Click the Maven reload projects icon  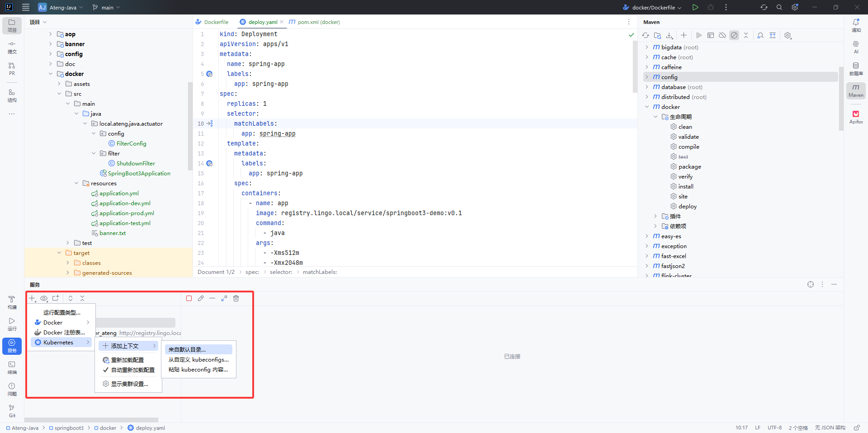[x=646, y=35]
